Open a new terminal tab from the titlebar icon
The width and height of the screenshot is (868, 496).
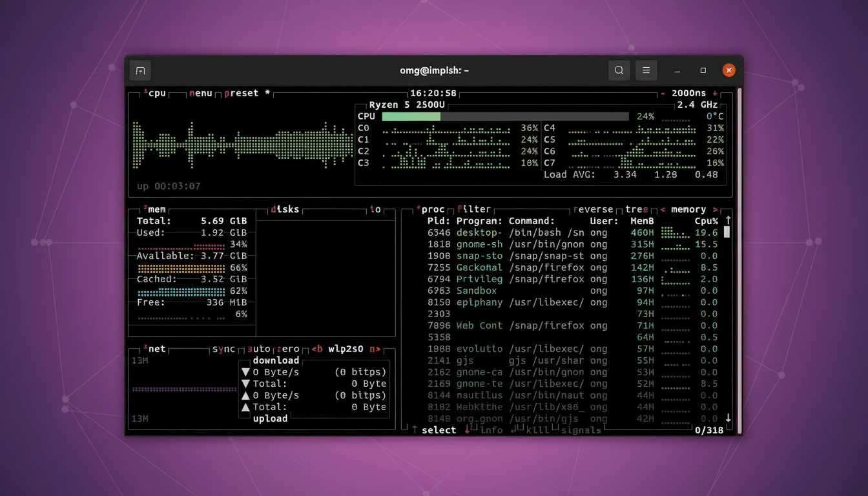(140, 70)
